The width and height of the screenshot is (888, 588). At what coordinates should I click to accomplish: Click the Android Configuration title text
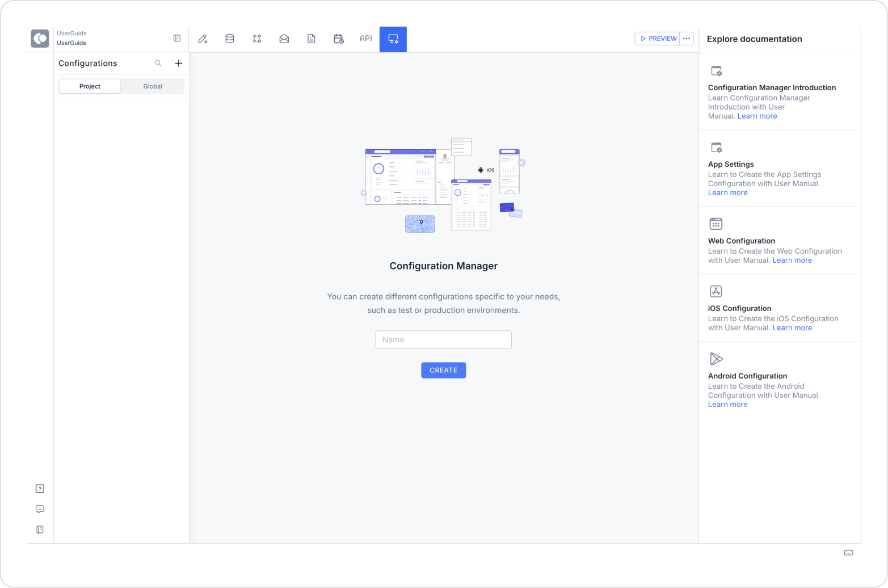coord(748,376)
